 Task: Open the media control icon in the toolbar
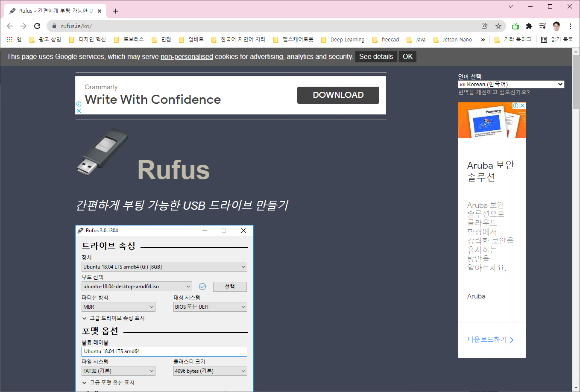(x=543, y=26)
